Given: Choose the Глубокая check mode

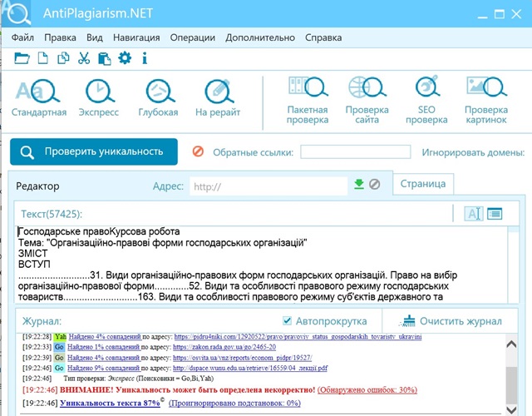Looking at the screenshot, I should coord(158,98).
